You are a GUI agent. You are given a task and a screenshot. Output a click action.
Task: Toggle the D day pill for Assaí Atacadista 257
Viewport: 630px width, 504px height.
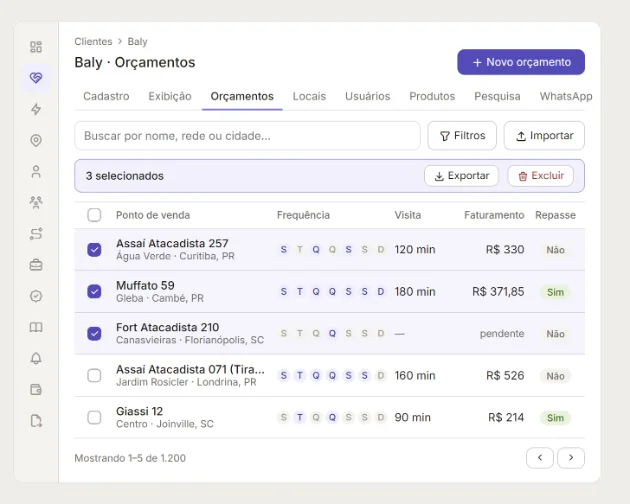380,250
